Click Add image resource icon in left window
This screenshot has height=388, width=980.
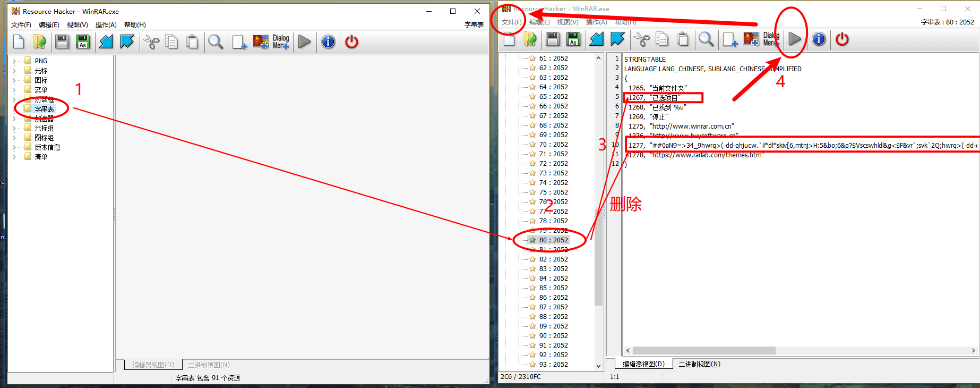click(x=261, y=41)
